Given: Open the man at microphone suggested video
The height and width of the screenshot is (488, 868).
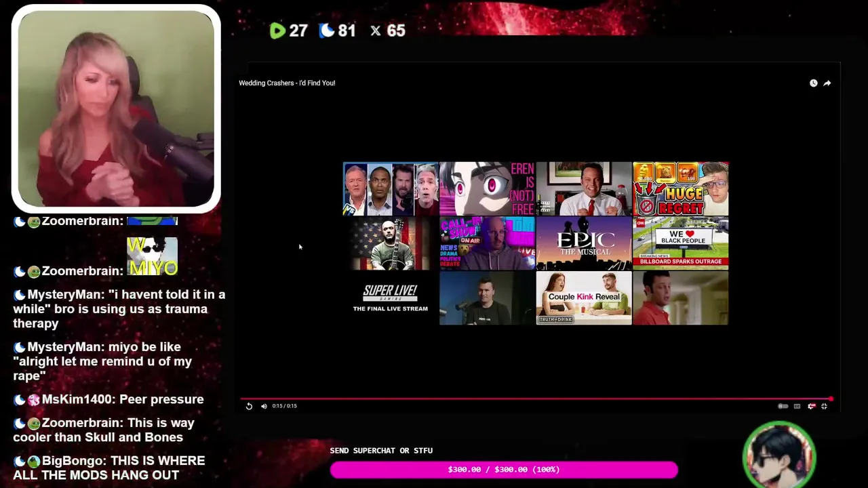Looking at the screenshot, I should (487, 298).
